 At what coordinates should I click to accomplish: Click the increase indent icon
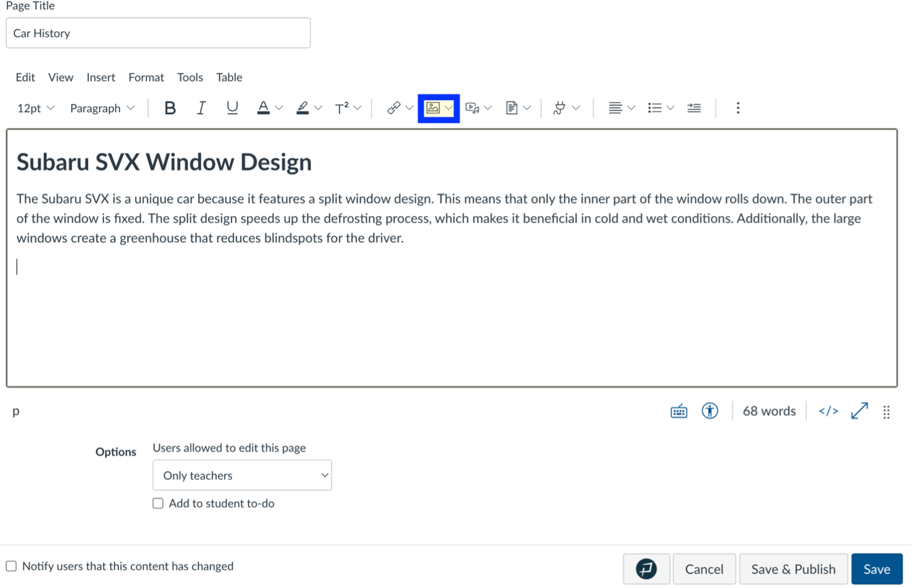pos(694,108)
